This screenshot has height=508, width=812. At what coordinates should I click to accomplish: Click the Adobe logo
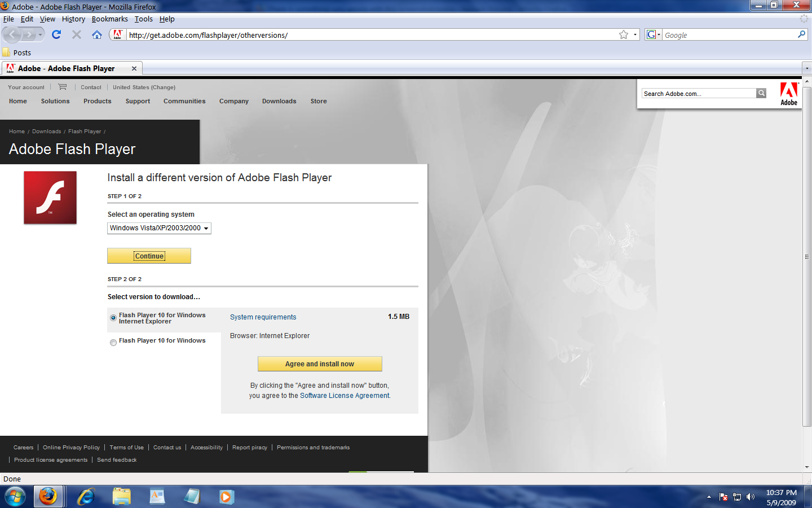(789, 94)
